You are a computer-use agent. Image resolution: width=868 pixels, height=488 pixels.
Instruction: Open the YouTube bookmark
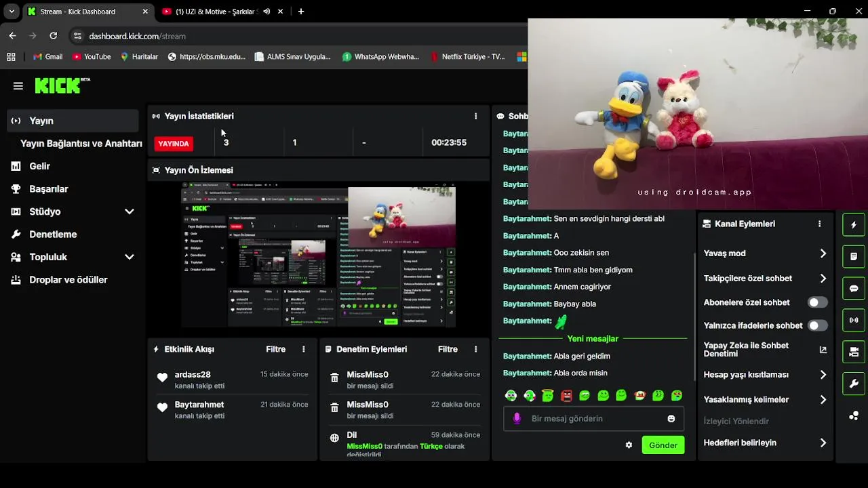pos(92,57)
